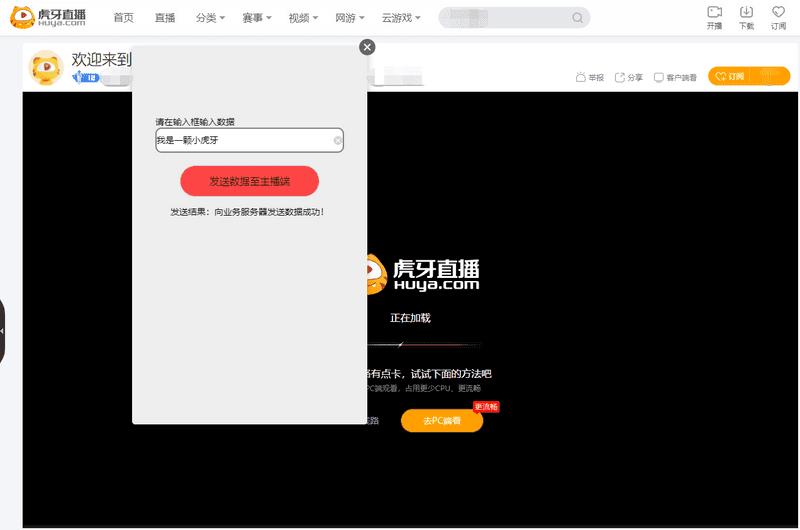Expand the collapsed left sidebar handle
Viewport: 800px width, 530px height.
pos(2,331)
